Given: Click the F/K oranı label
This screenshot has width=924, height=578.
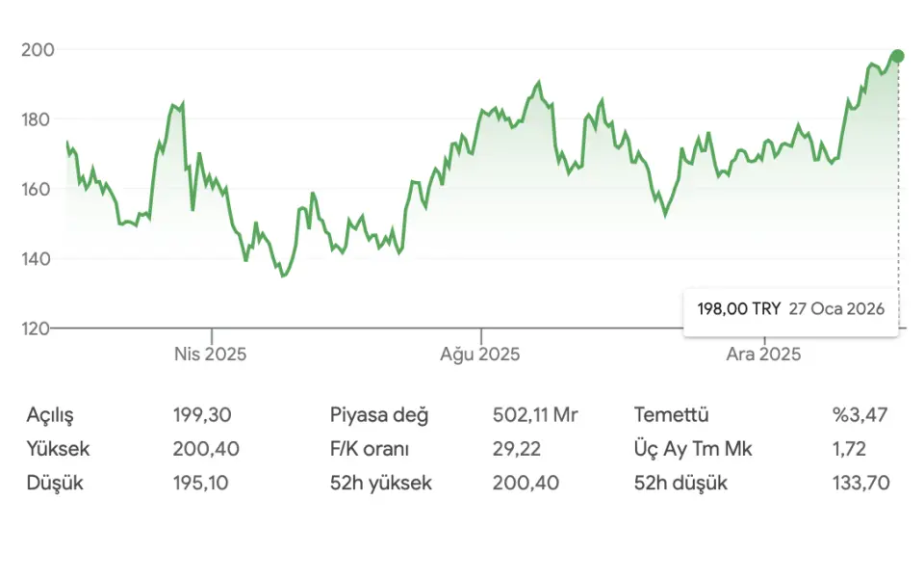Looking at the screenshot, I should pos(370,449).
